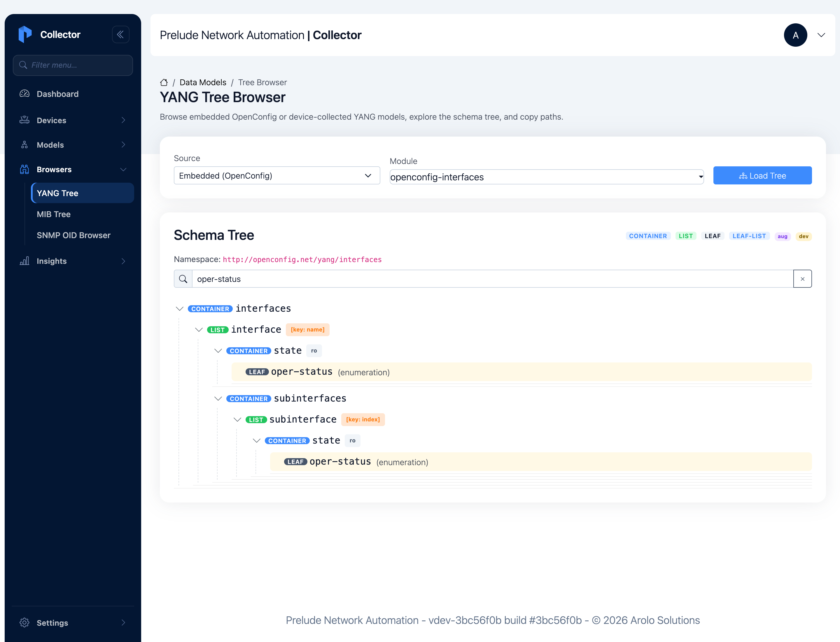Click the Tree Browser breadcrumb text

pos(262,82)
